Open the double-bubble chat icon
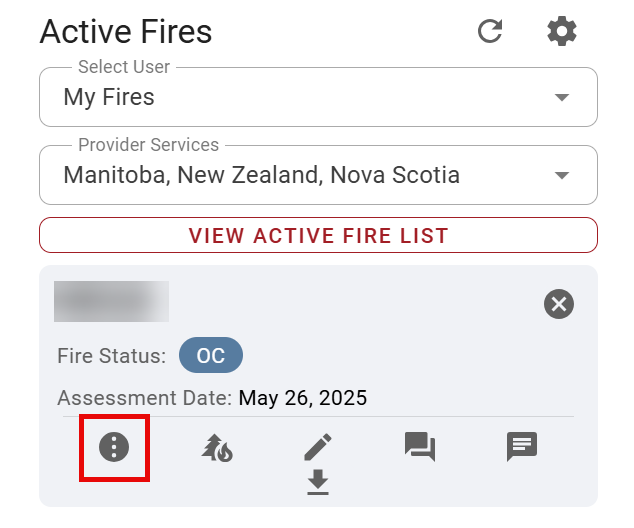 420,446
